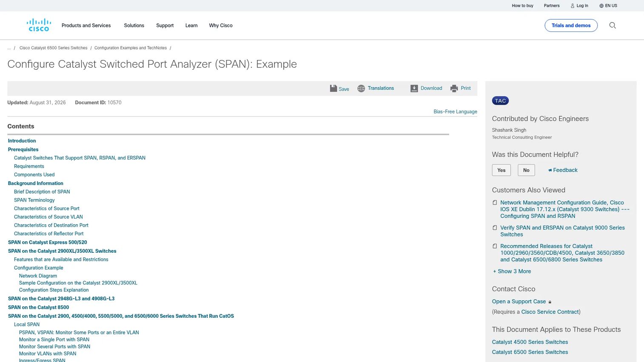This screenshot has height=362, width=644.
Task: Open Brief Description of SPAN
Action: point(42,192)
